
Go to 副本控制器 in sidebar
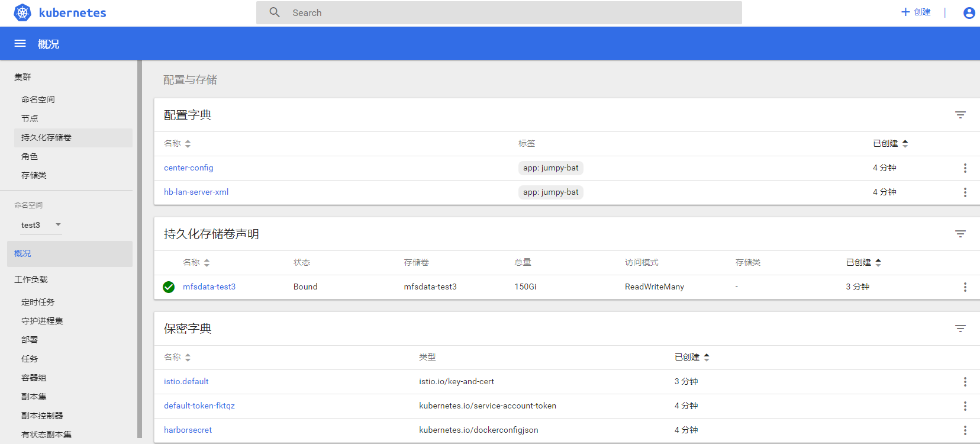42,416
